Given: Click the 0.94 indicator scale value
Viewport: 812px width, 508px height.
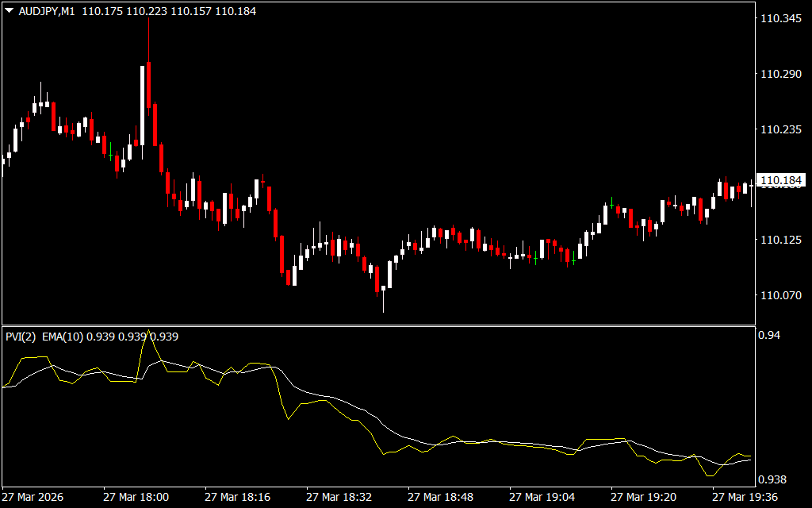Looking at the screenshot, I should pyautogui.click(x=770, y=335).
